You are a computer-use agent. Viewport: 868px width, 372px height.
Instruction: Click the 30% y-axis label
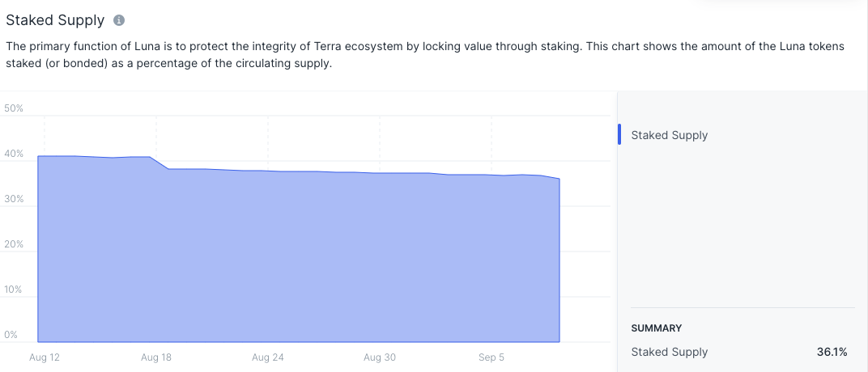(x=14, y=199)
